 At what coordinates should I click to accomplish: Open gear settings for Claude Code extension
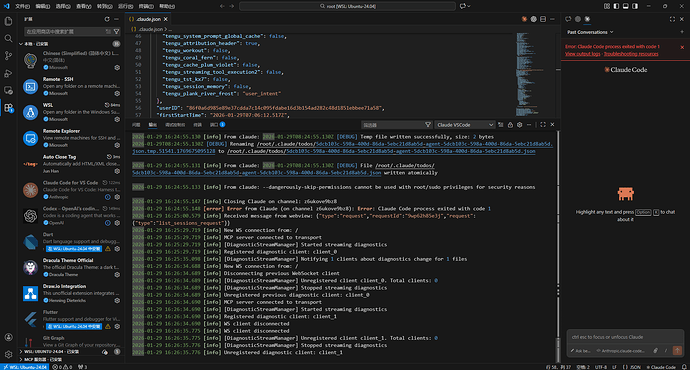pyautogui.click(x=117, y=197)
